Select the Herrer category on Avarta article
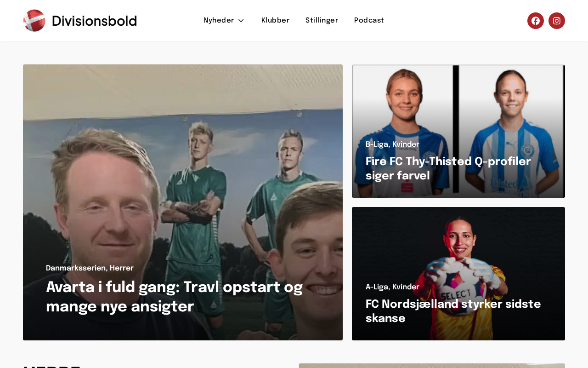This screenshot has height=368, width=588. click(122, 268)
